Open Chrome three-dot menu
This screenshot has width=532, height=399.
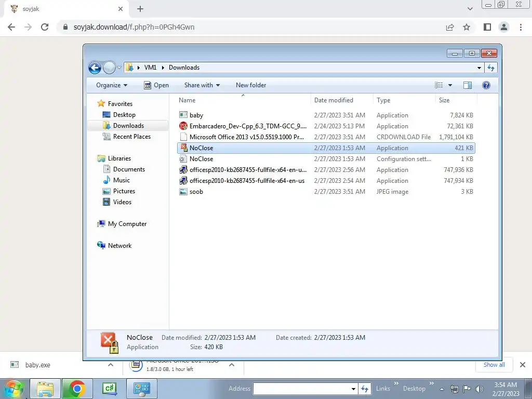tap(521, 27)
